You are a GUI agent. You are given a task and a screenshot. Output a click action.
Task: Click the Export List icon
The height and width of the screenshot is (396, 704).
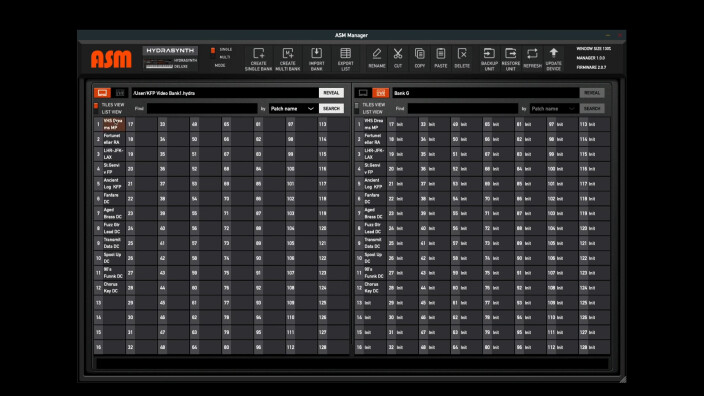click(345, 59)
